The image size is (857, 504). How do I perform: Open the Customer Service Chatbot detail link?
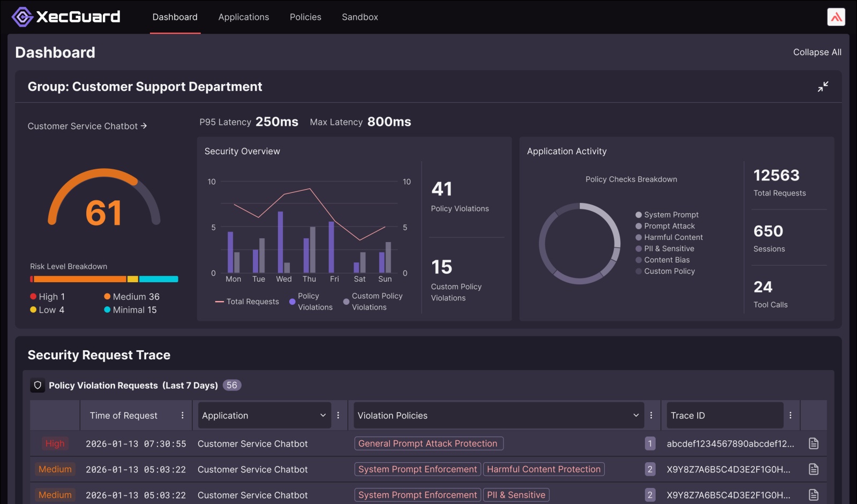[x=87, y=126]
